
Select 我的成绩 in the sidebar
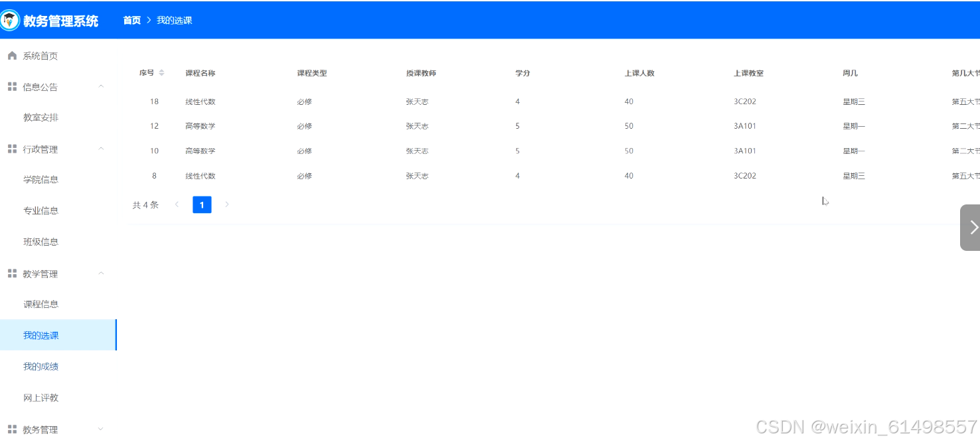pyautogui.click(x=41, y=366)
